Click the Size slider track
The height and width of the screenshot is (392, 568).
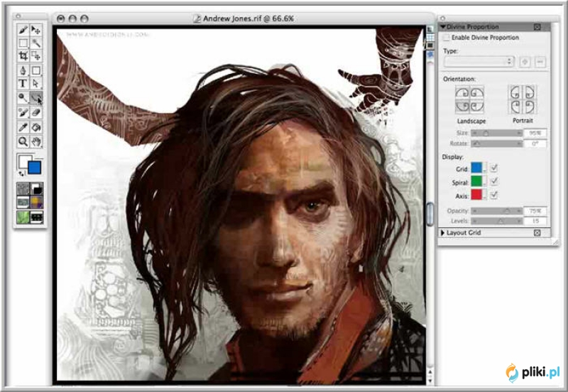(x=496, y=134)
